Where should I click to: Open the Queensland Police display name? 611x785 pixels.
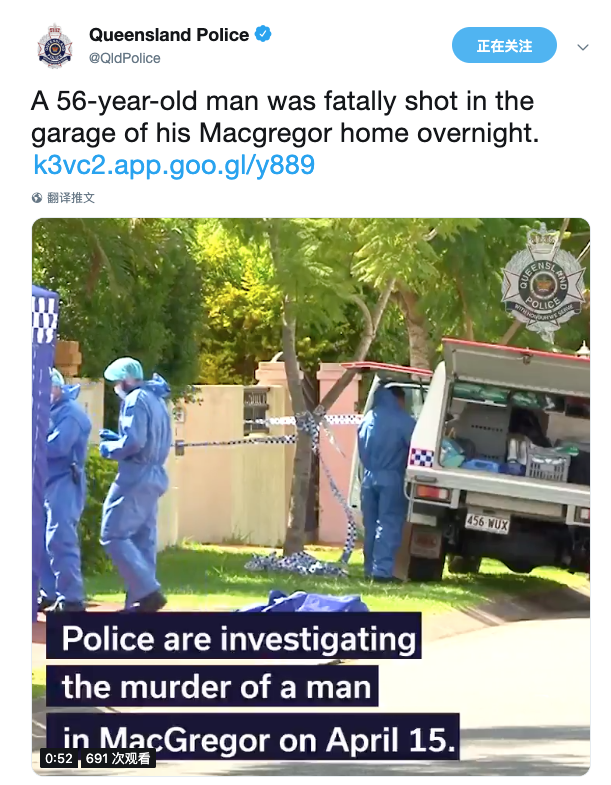tap(169, 35)
